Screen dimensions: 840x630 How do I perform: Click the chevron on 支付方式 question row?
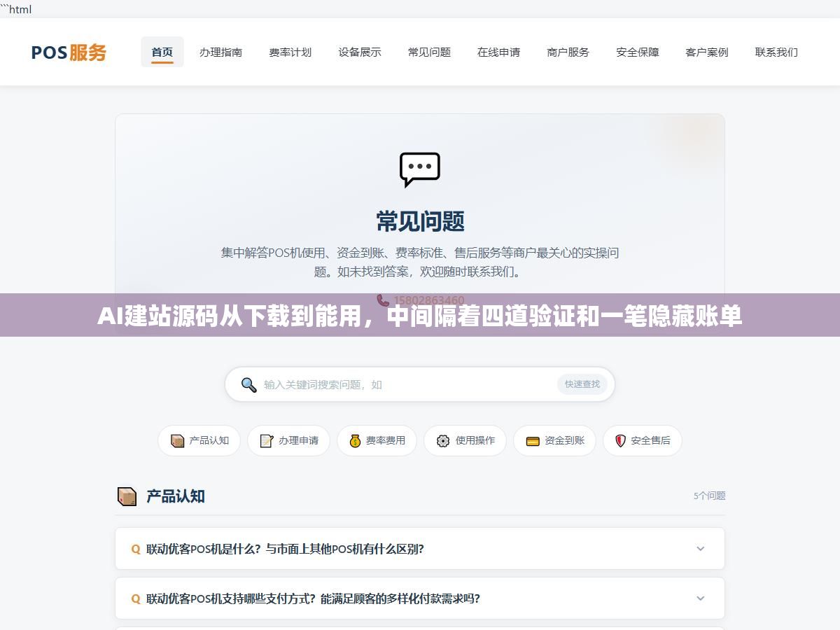pyautogui.click(x=701, y=598)
